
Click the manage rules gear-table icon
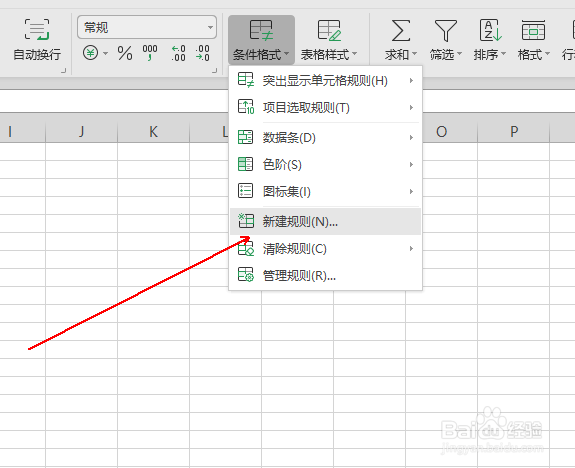pyautogui.click(x=246, y=275)
